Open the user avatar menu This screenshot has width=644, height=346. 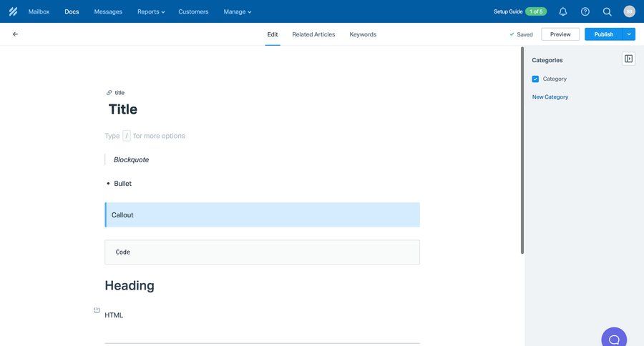point(629,11)
